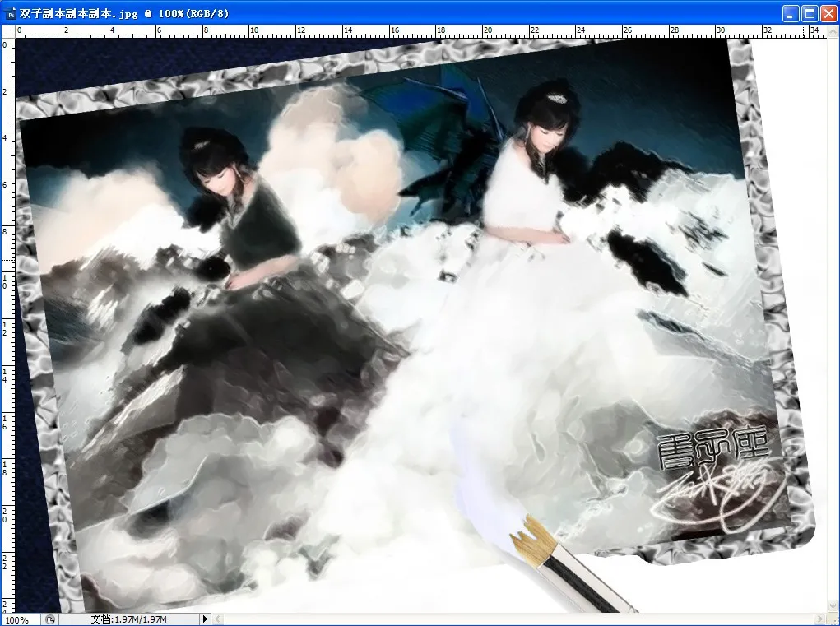Click the Photoshop document icon in title bar
Viewport: 840px width, 626px height.
pos(10,13)
